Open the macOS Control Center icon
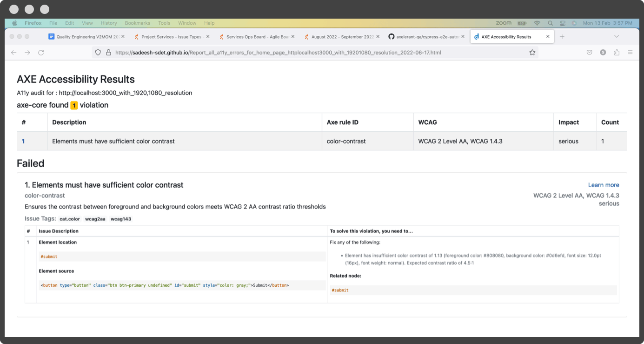This screenshot has width=644, height=344. pyautogui.click(x=563, y=23)
